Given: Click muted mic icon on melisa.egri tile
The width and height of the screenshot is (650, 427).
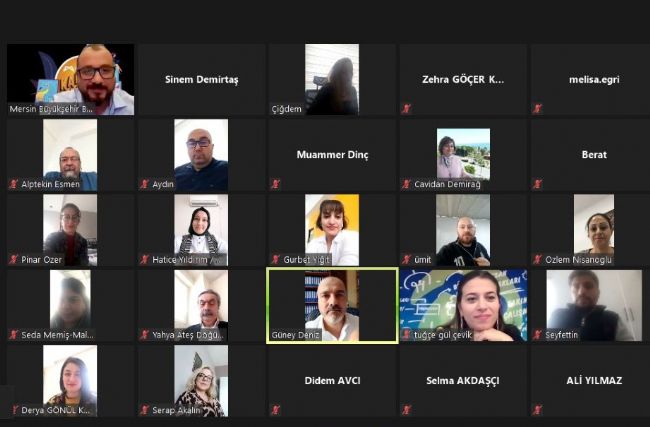Looking at the screenshot, I should click(537, 109).
